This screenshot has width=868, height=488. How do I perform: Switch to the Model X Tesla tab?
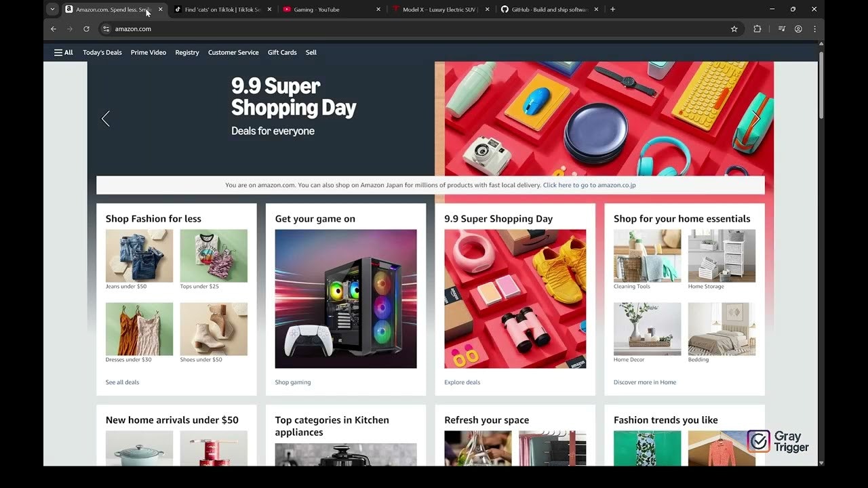pos(441,9)
